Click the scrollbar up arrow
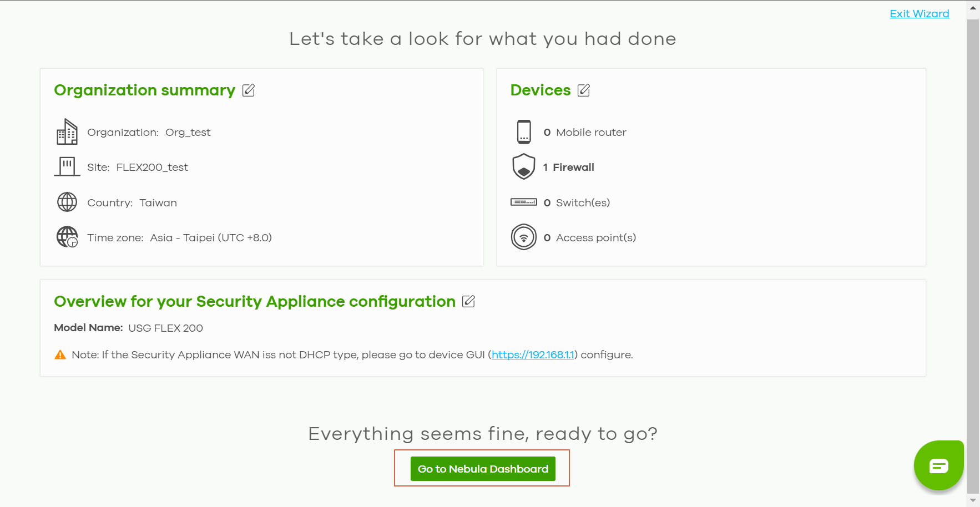This screenshot has height=507, width=980. coord(973,8)
